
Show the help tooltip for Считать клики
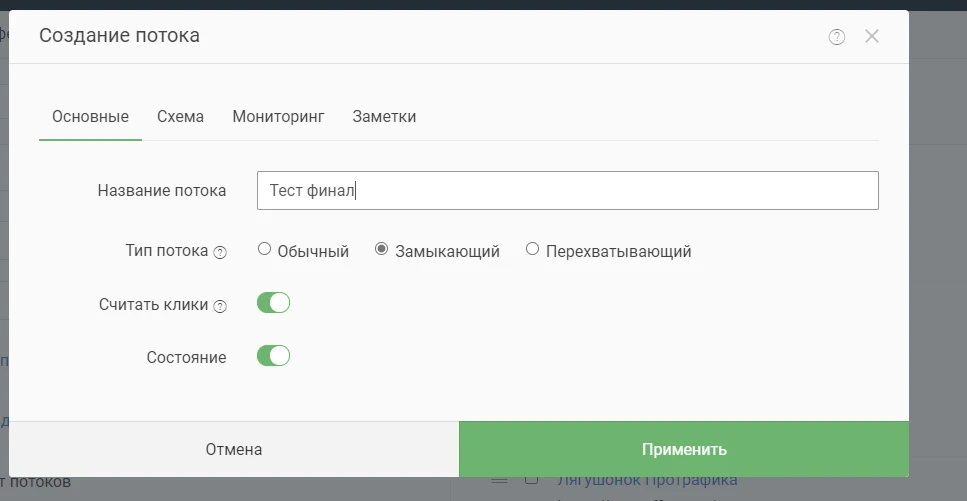(x=220, y=306)
